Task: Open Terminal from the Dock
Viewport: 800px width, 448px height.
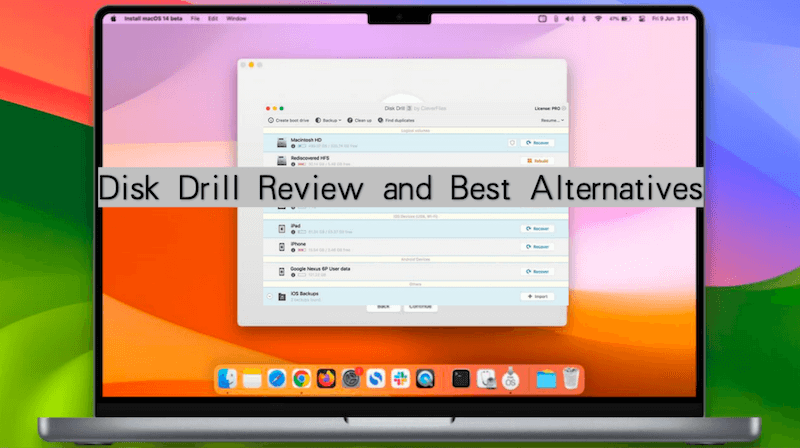Action: tap(461, 379)
